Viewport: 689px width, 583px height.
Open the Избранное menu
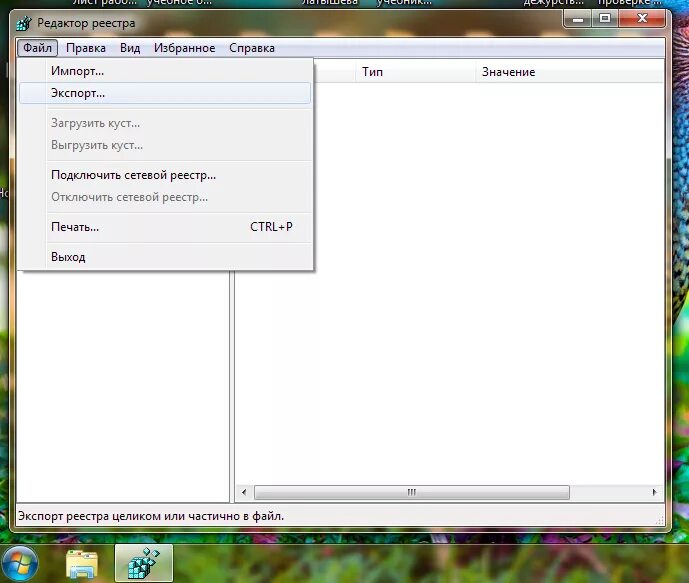pyautogui.click(x=185, y=47)
